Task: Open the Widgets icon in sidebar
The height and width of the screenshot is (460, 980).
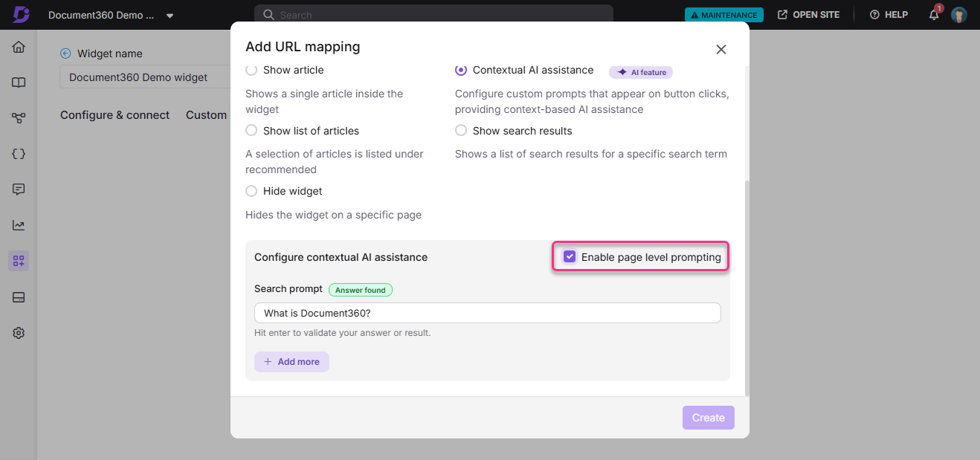Action: [x=19, y=261]
